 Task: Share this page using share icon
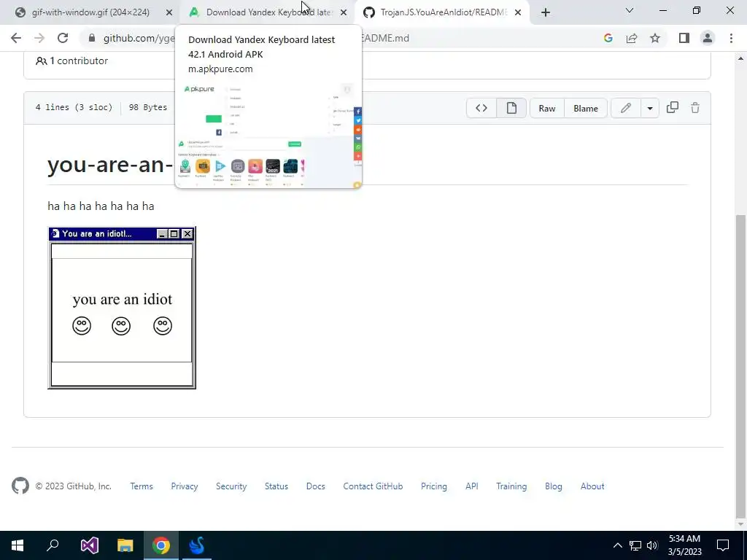[x=632, y=38]
